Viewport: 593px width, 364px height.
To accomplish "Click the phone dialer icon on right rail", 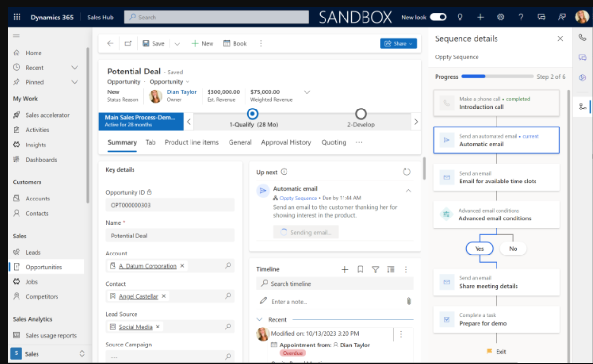I will [582, 38].
